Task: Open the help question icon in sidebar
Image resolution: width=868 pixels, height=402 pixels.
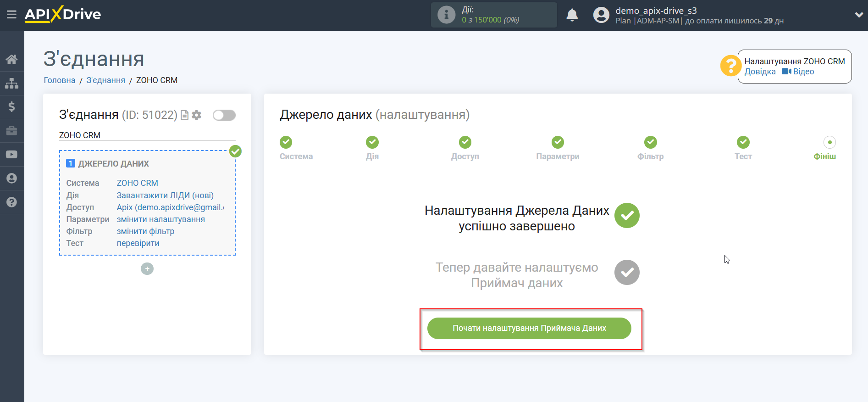Action: [x=12, y=202]
